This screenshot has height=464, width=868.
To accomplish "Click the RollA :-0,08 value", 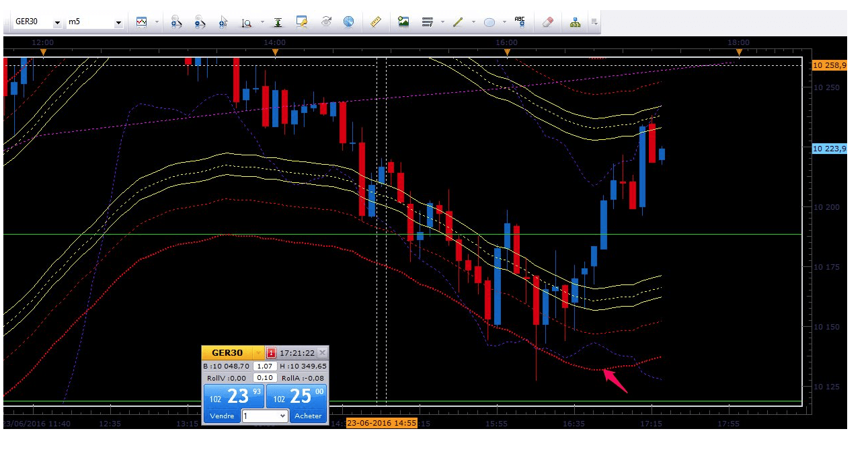I will tap(303, 378).
